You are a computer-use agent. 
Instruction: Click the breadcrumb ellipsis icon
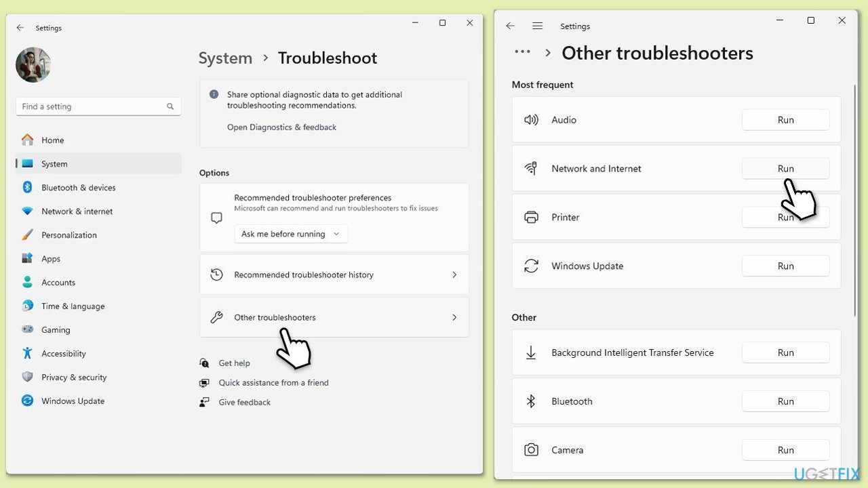(522, 52)
